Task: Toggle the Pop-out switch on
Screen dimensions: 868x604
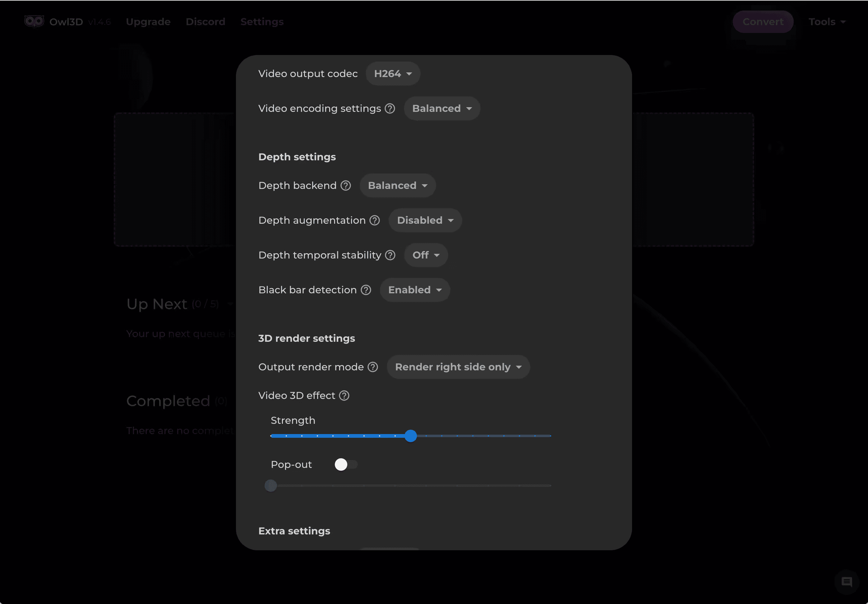Action: [x=345, y=464]
